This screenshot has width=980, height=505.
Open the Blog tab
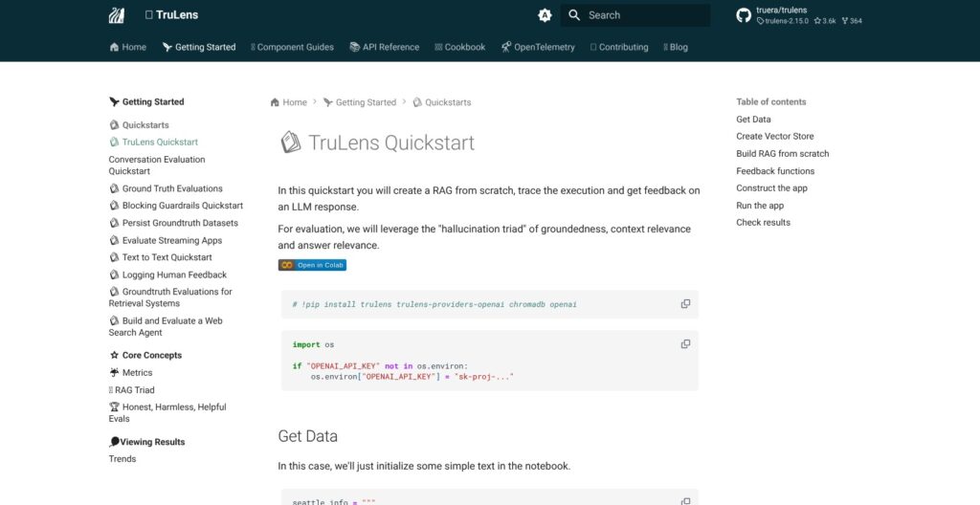click(676, 47)
